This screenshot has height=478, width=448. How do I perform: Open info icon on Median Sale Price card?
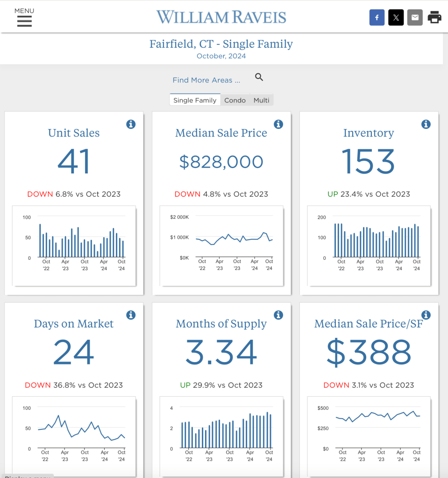click(278, 124)
